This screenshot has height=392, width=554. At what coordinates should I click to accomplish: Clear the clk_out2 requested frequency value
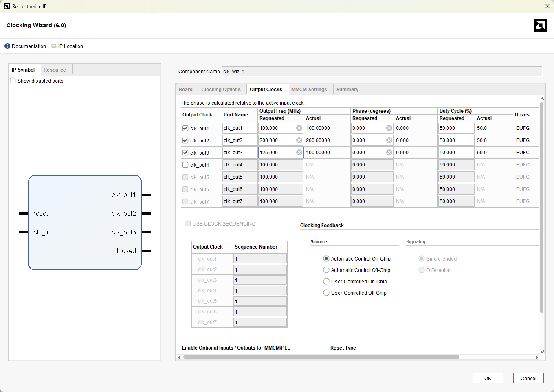pyautogui.click(x=299, y=140)
